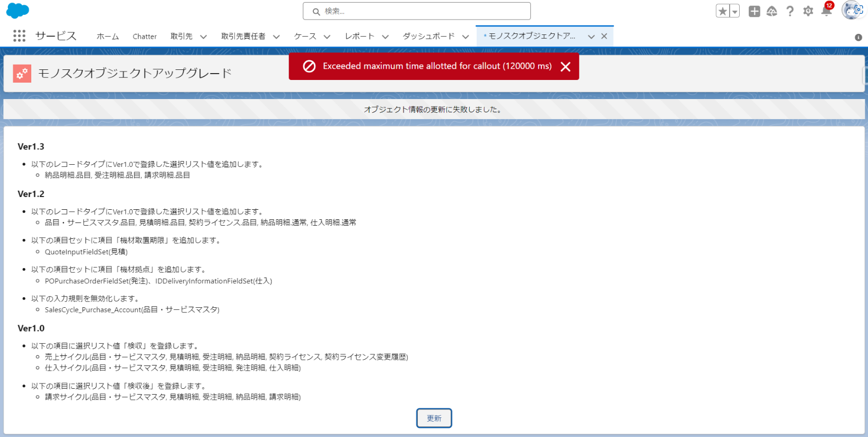Open the Setup gear icon

pos(808,11)
